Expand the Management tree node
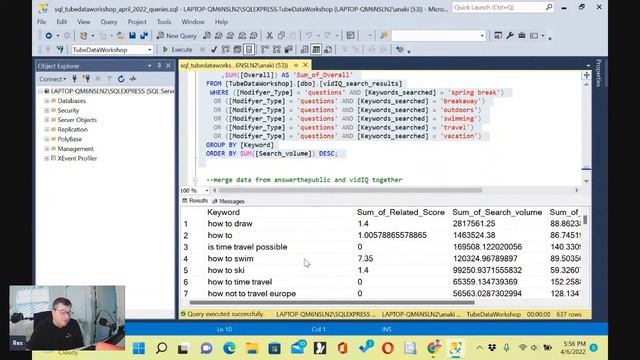This screenshot has height=360, width=640. point(47,149)
